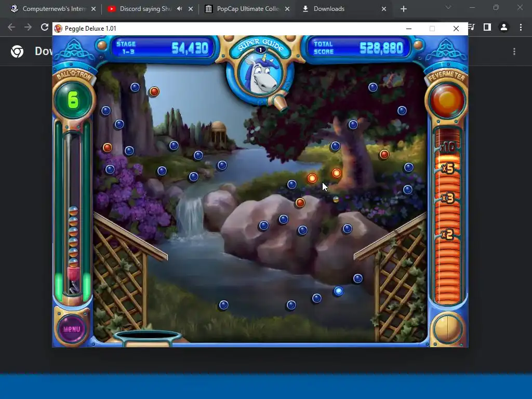Click orange peg at top-left cliff

point(154,91)
